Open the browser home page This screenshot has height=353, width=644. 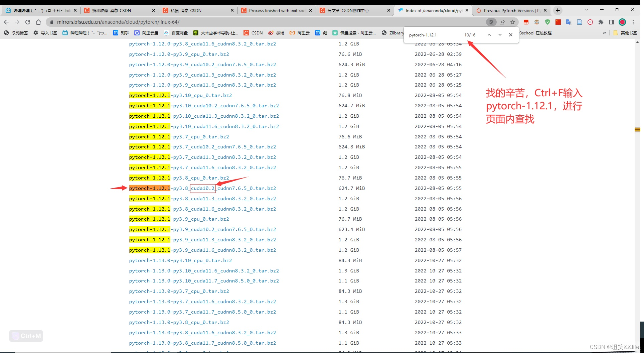pos(38,22)
